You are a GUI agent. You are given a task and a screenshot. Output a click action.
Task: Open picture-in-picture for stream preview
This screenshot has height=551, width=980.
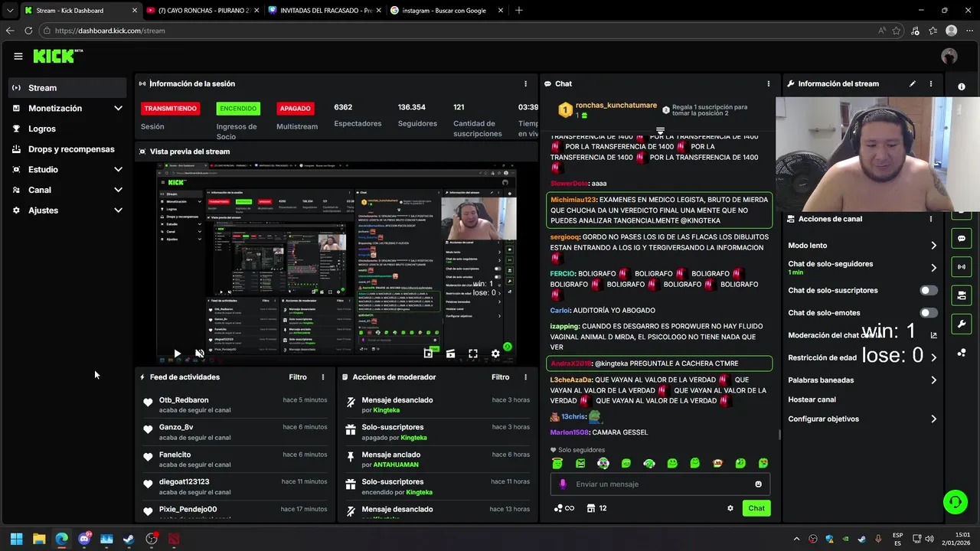click(428, 354)
